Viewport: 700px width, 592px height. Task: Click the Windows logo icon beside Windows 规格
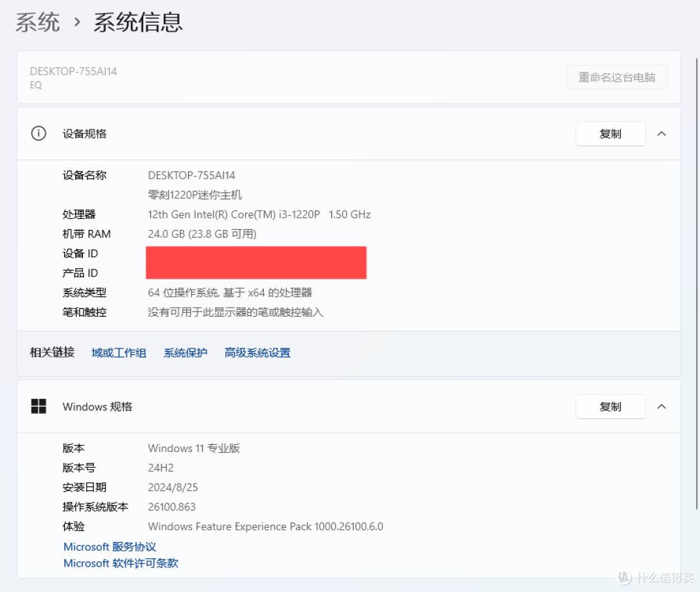pyautogui.click(x=38, y=406)
